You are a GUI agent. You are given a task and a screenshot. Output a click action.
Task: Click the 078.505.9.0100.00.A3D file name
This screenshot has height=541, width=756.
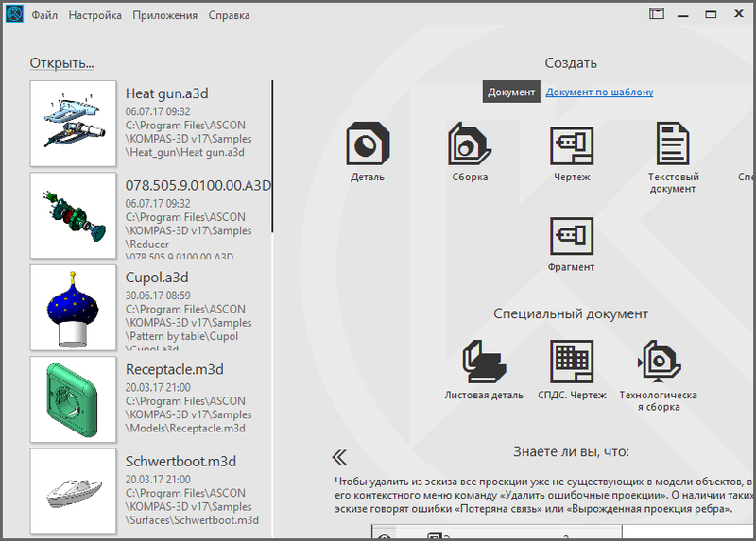[x=198, y=185]
